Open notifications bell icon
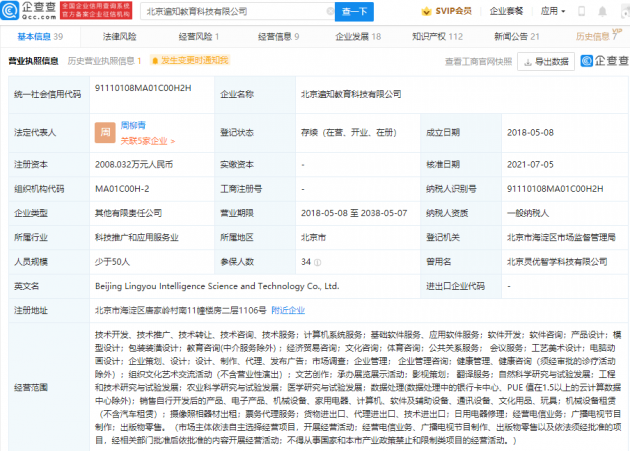This screenshot has width=630, height=451. point(602,11)
